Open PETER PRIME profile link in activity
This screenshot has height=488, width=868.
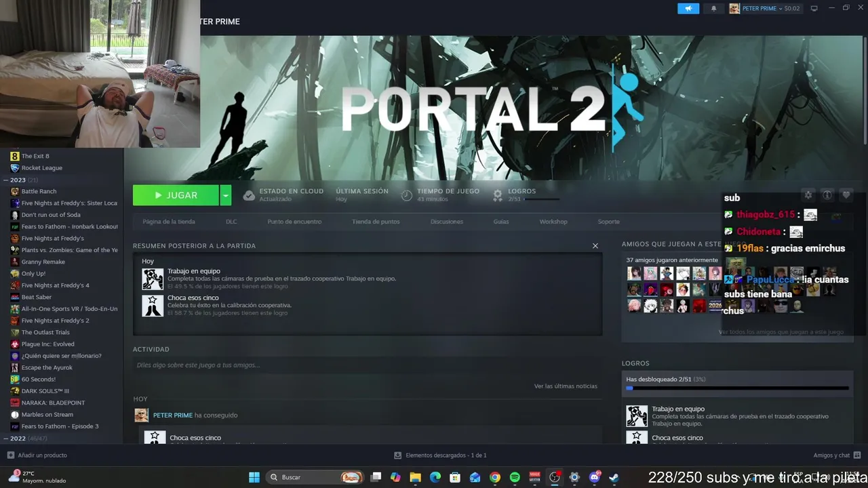(x=173, y=415)
